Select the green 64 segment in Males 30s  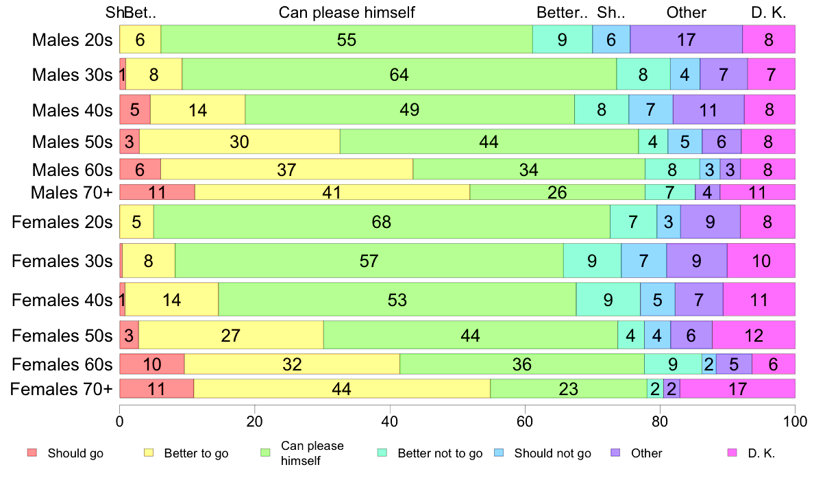[399, 74]
